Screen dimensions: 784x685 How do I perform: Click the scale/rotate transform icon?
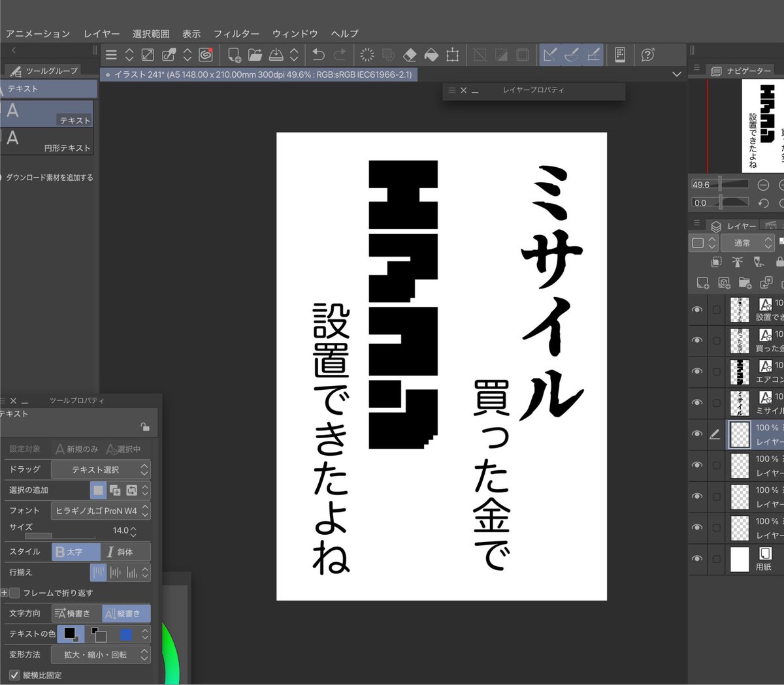[452, 55]
